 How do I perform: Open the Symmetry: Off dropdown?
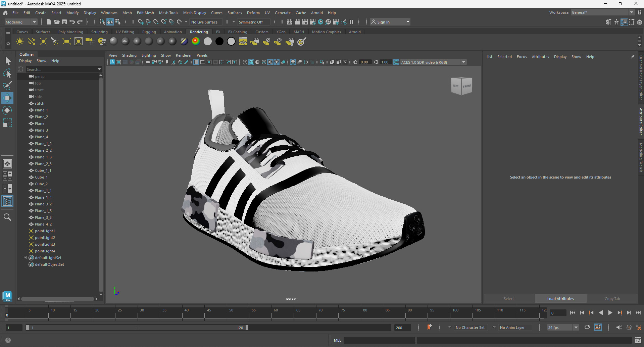[x=254, y=22]
